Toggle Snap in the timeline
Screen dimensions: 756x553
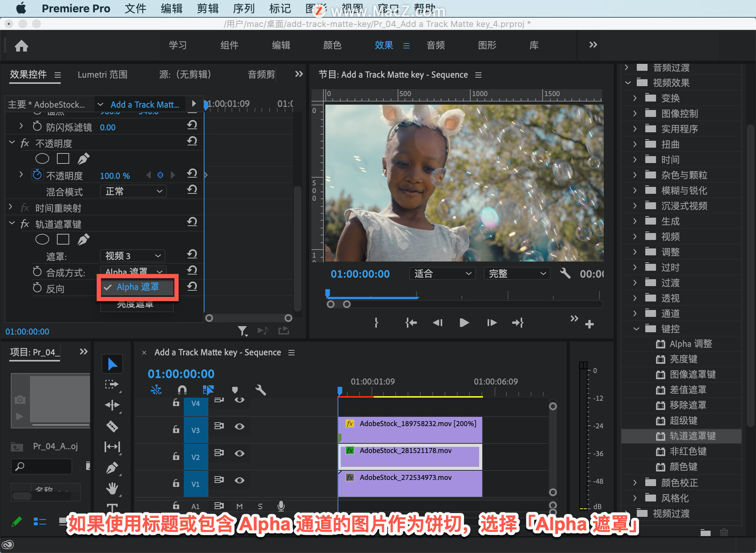(x=182, y=390)
